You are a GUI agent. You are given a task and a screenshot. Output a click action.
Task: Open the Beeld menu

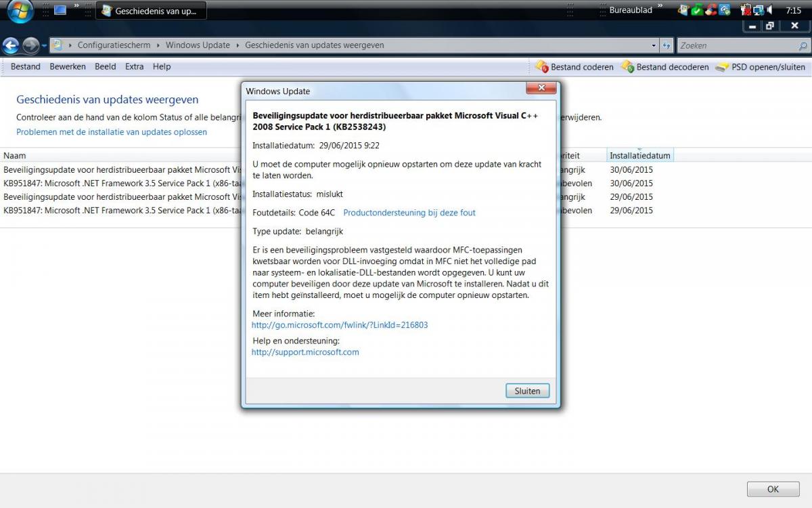point(106,66)
